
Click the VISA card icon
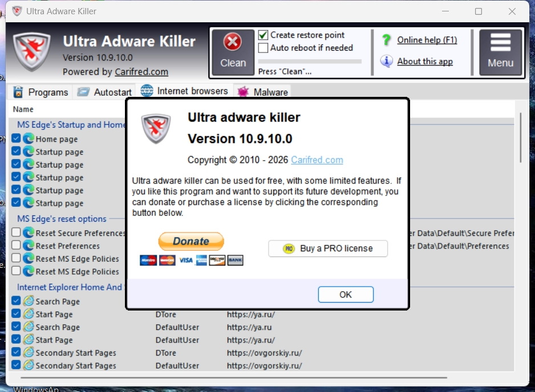click(186, 260)
